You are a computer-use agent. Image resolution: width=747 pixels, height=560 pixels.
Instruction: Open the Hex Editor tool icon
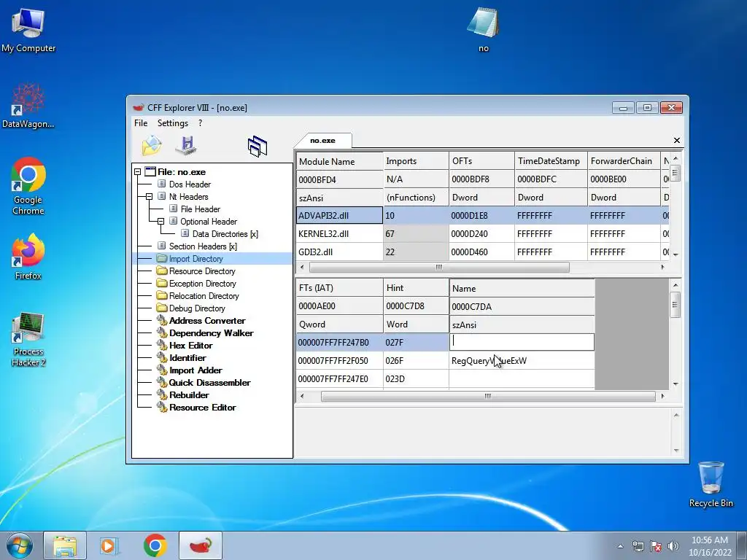click(x=162, y=345)
